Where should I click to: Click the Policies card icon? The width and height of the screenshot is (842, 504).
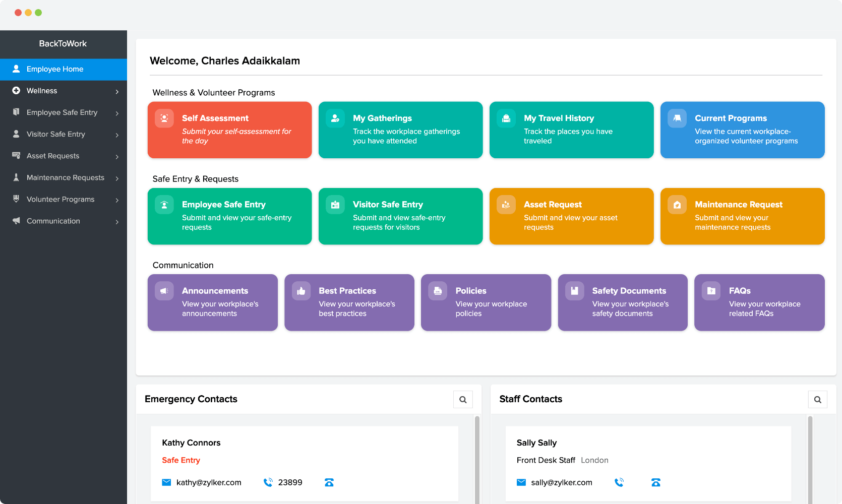click(438, 291)
